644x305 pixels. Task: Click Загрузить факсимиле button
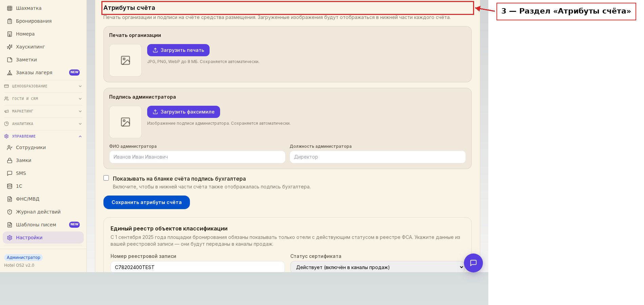[x=183, y=112]
